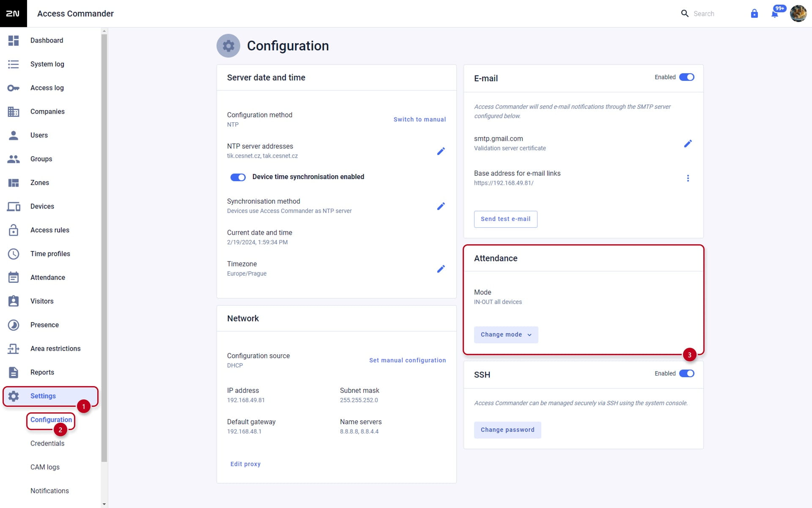Click the Configuration page gear icon
The image size is (812, 508).
coord(228,46)
